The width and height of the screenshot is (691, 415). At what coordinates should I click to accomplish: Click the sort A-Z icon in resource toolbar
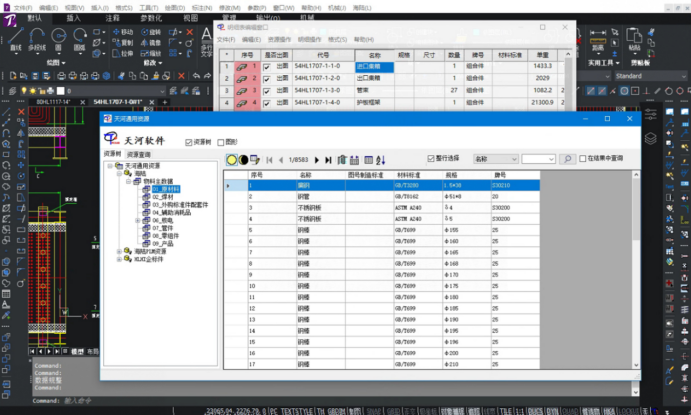point(381,160)
